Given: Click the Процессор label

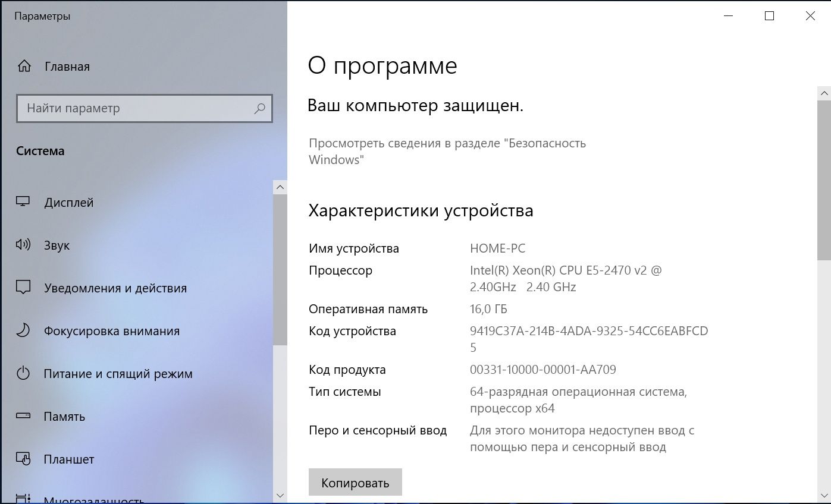Looking at the screenshot, I should 340,270.
